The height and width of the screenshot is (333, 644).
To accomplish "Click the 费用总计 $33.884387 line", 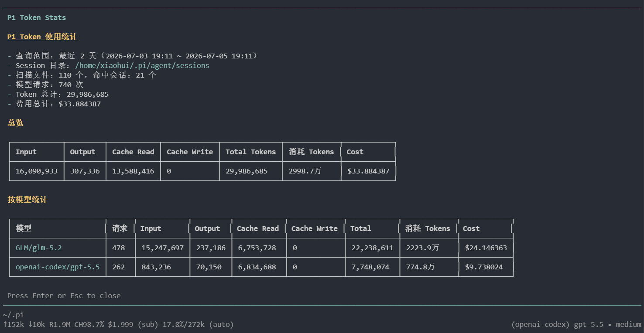I will tap(54, 104).
